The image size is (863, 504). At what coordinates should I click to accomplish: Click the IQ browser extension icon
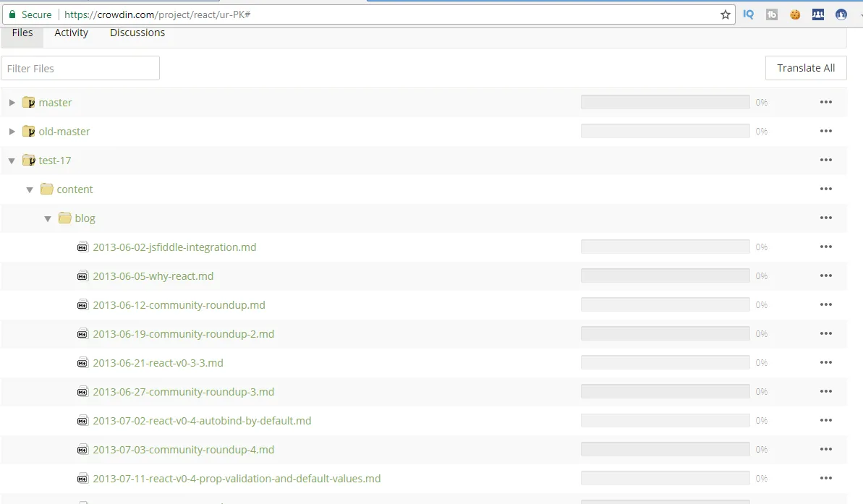click(748, 15)
